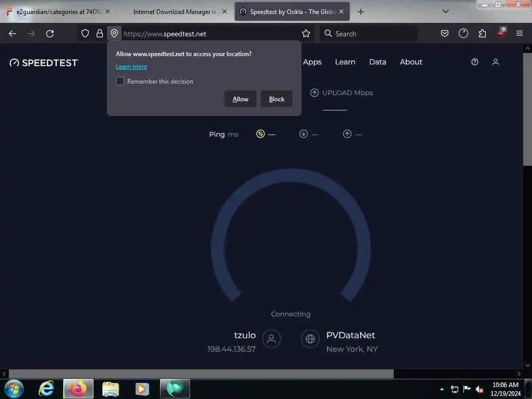Screen dimensions: 532x399
Task: Open the Speedtest account profile icon
Action: tap(495, 62)
